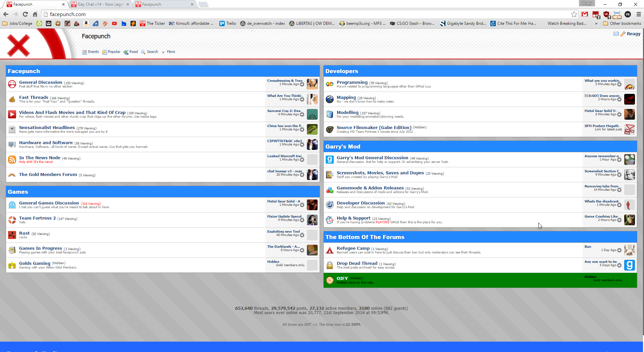The width and height of the screenshot is (644, 352).
Task: Open the Chrome menu button
Action: tap(639, 14)
